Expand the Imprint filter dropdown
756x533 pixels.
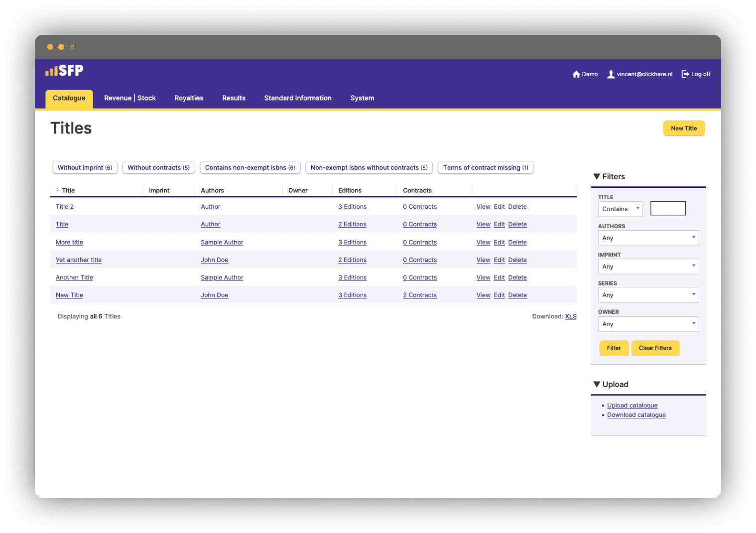tap(648, 266)
